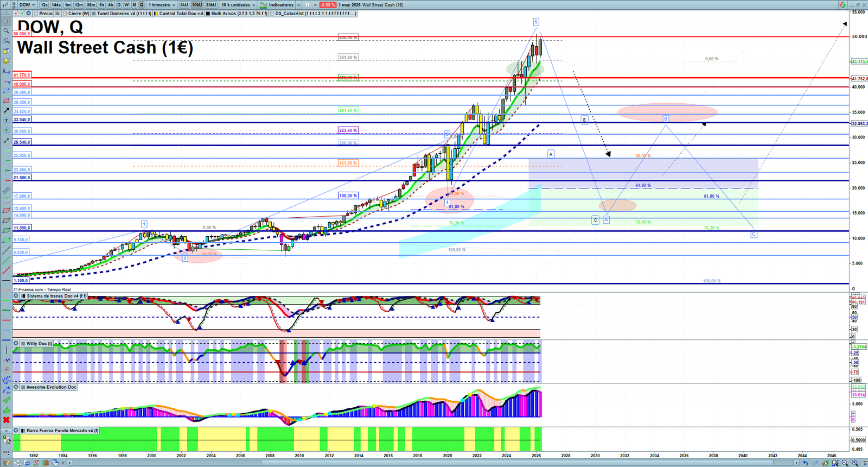The image size is (868, 467).
Task: Click the 10kU units button
Action: (x=197, y=5)
